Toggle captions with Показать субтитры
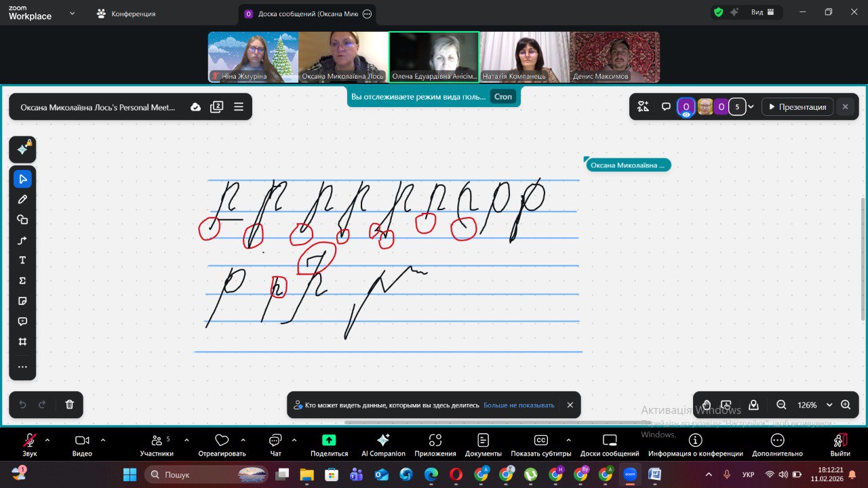Image resolution: width=868 pixels, height=488 pixels. pyautogui.click(x=540, y=444)
